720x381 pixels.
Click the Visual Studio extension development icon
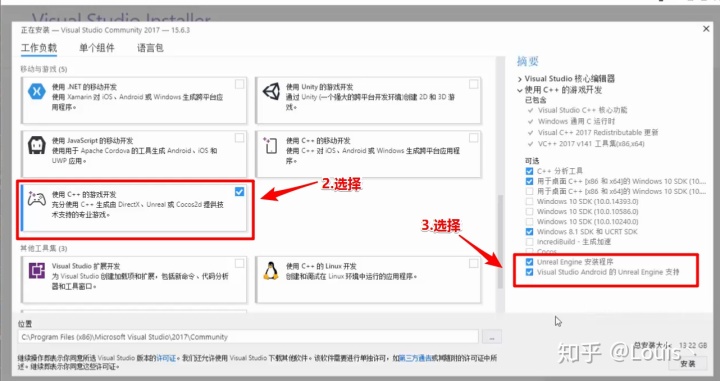click(x=36, y=270)
